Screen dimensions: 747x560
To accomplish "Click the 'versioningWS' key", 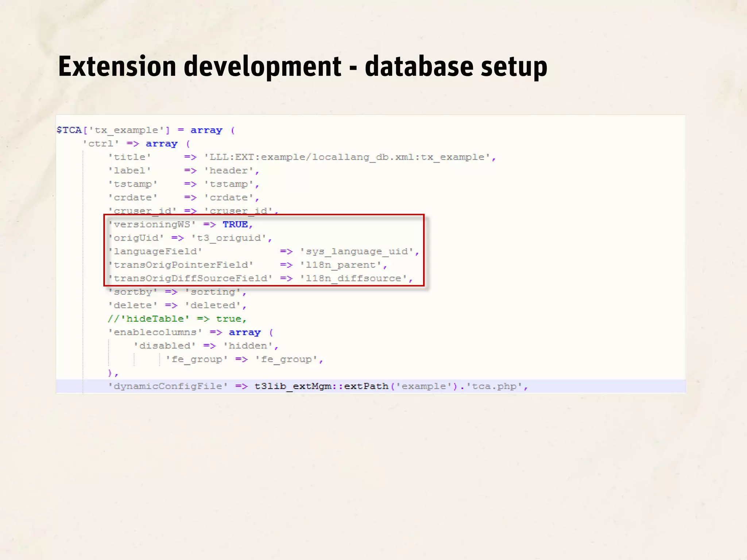I will coord(152,225).
